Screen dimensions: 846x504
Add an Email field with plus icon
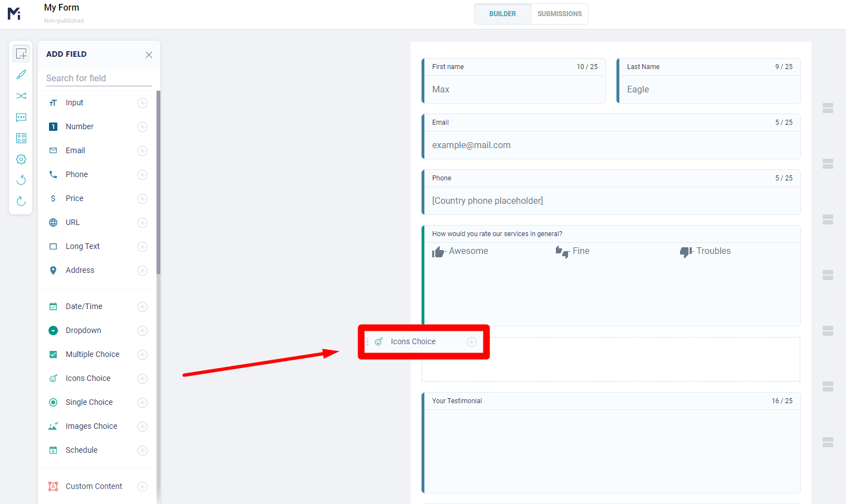click(143, 151)
